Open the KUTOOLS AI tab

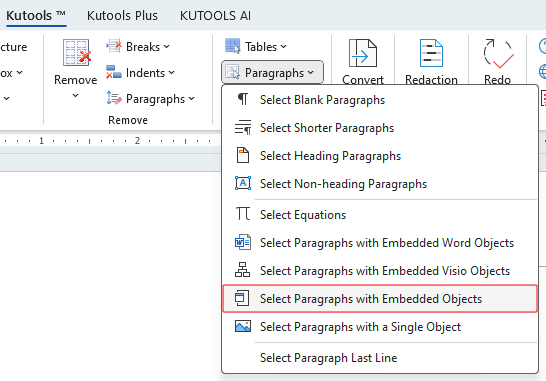coord(215,16)
